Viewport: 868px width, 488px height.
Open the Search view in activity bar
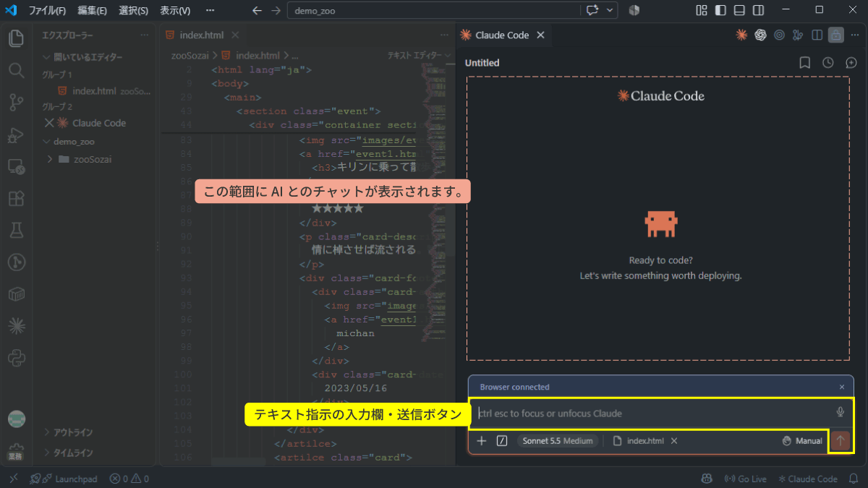[x=16, y=70]
